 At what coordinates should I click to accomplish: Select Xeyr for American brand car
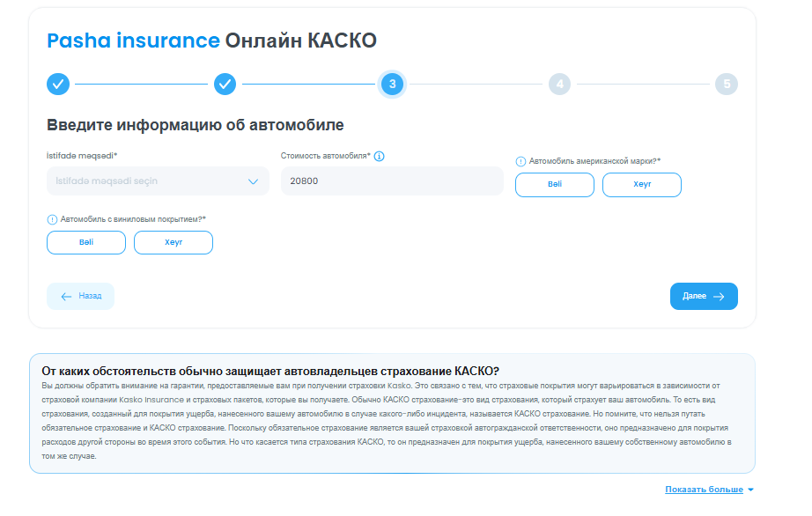point(641,185)
